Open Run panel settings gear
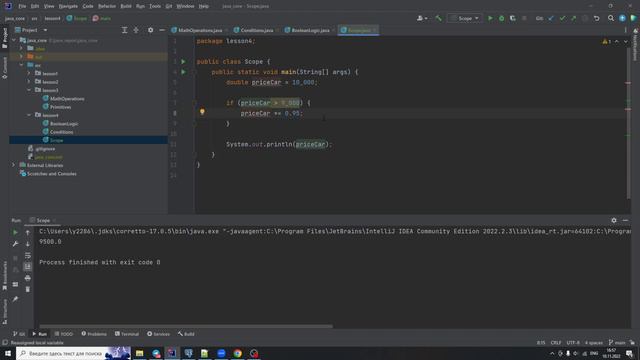Screen dimensions: 640x360 [614, 220]
